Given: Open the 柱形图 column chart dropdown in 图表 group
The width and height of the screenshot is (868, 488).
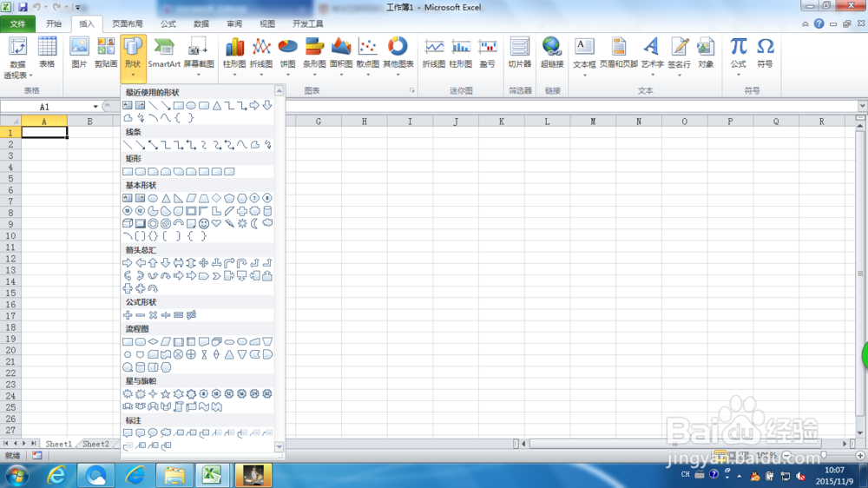Looking at the screenshot, I should coord(234,75).
